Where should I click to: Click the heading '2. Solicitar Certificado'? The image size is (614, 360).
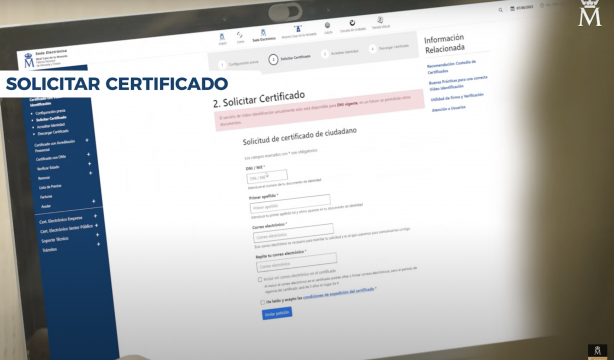pos(259,99)
